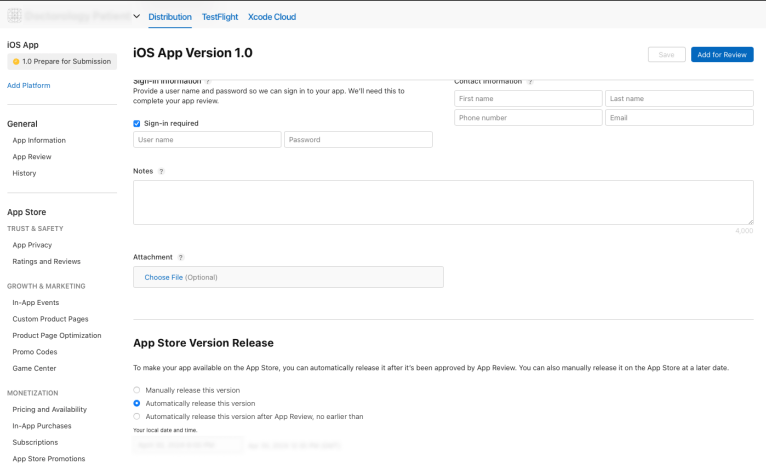Click inside the Notes text area
Image resolution: width=766 pixels, height=466 pixels.
(x=443, y=203)
